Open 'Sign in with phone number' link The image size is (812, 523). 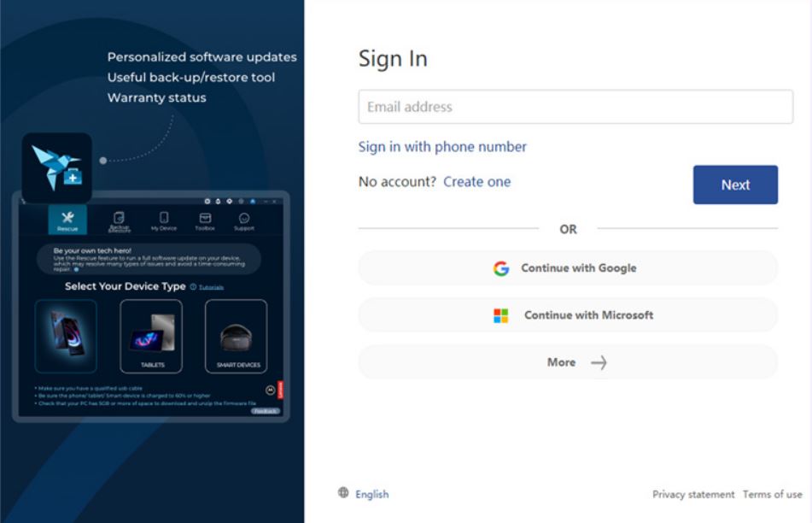click(442, 147)
